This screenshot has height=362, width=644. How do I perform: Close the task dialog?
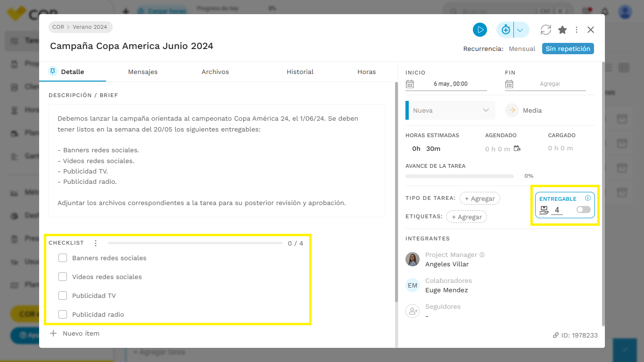tap(591, 30)
